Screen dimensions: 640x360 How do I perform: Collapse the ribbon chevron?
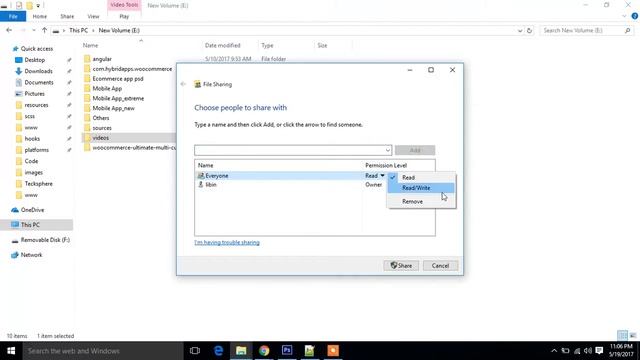[624, 16]
